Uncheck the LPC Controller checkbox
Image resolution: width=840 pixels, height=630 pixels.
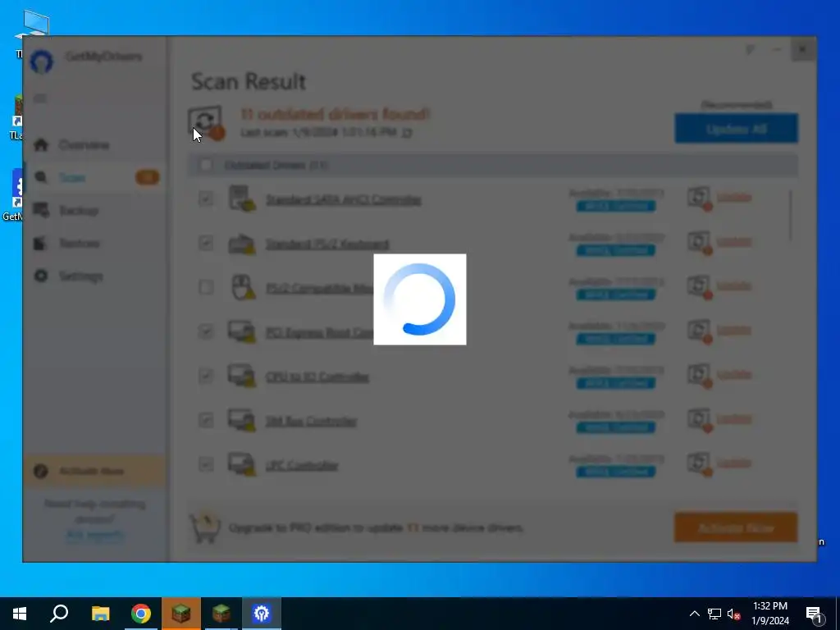pyautogui.click(x=206, y=464)
